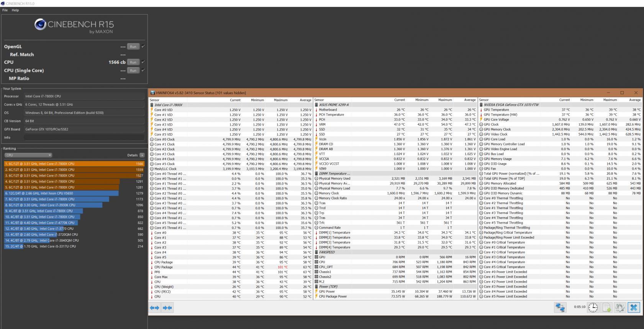Click the HWiNFO64 title bar app icon
Viewport: 644px width, 329px height.
pyautogui.click(x=152, y=93)
